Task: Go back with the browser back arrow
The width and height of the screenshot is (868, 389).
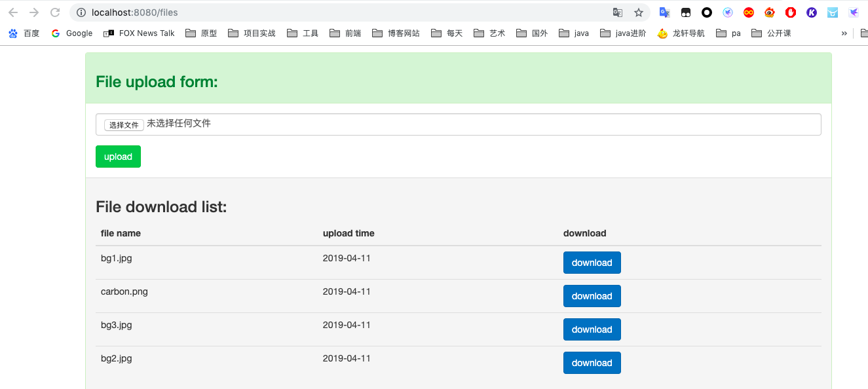Action: tap(13, 12)
